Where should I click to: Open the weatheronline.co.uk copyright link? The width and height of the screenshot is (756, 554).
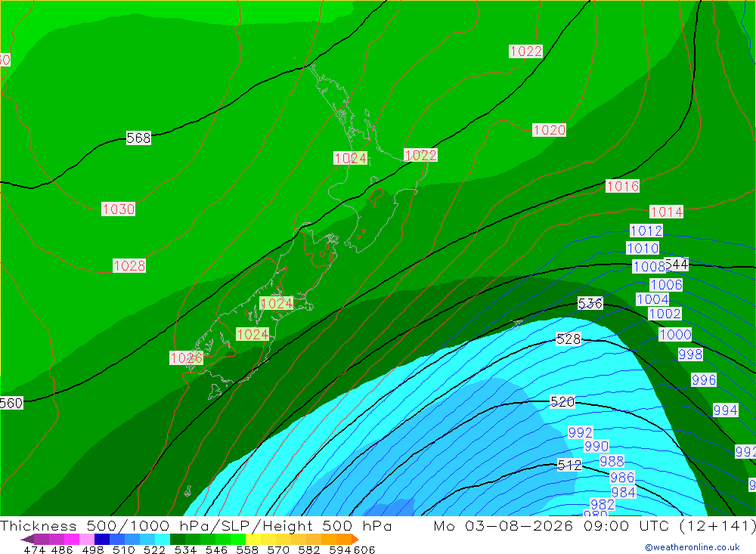tap(692, 546)
